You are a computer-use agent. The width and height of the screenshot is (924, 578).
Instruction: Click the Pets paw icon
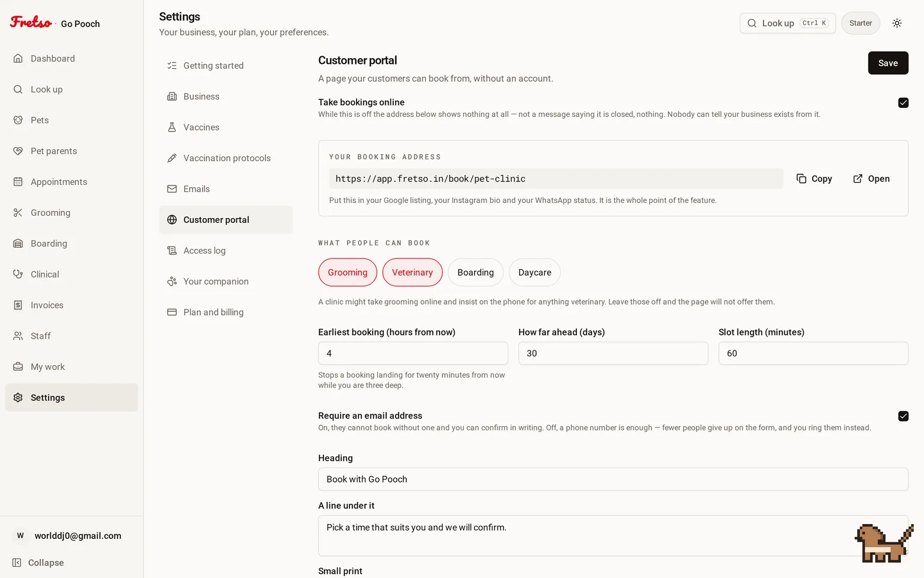[18, 120]
